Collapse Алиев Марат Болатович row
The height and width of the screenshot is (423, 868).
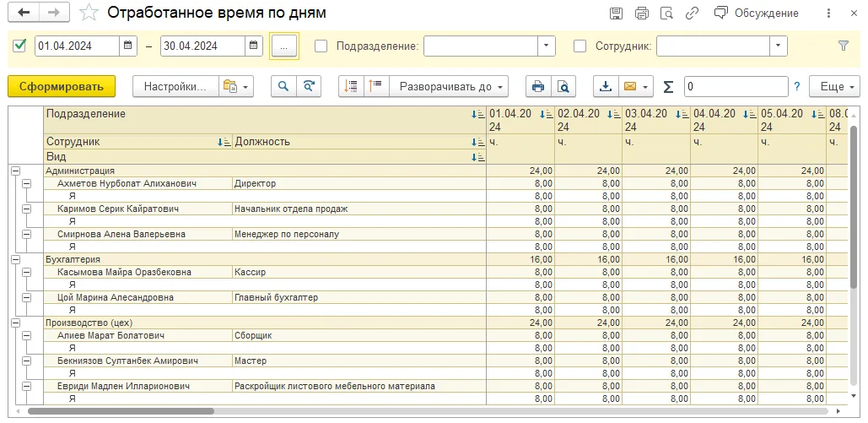tap(27, 335)
